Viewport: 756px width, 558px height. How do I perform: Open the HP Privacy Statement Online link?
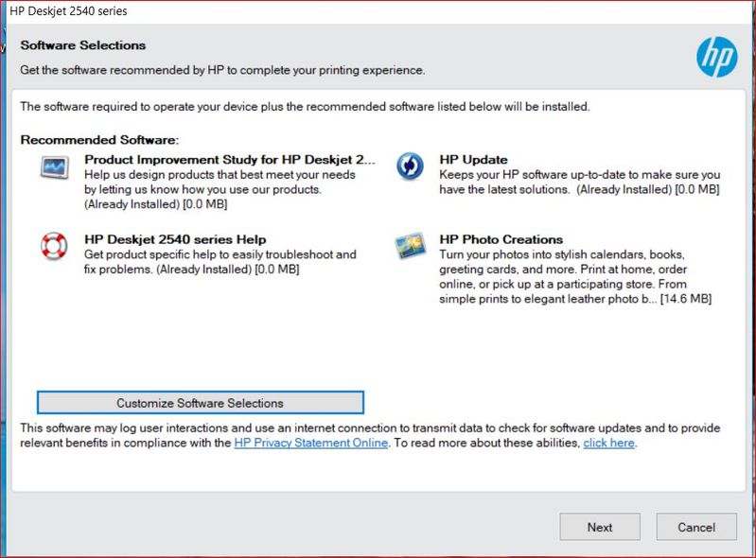coord(311,443)
